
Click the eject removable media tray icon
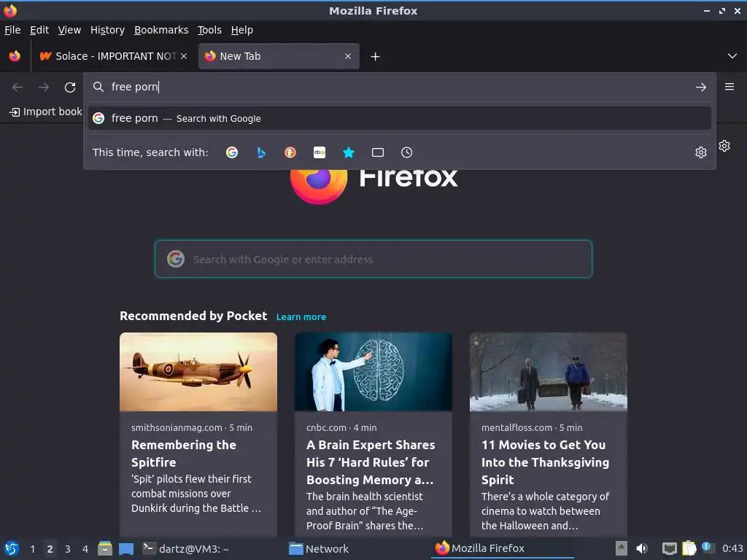pos(621,548)
